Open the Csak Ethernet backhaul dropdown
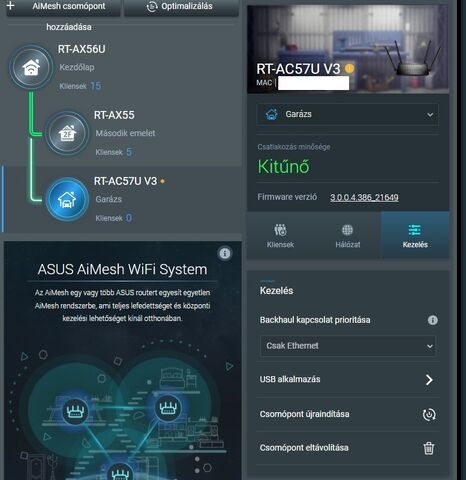 (x=348, y=346)
